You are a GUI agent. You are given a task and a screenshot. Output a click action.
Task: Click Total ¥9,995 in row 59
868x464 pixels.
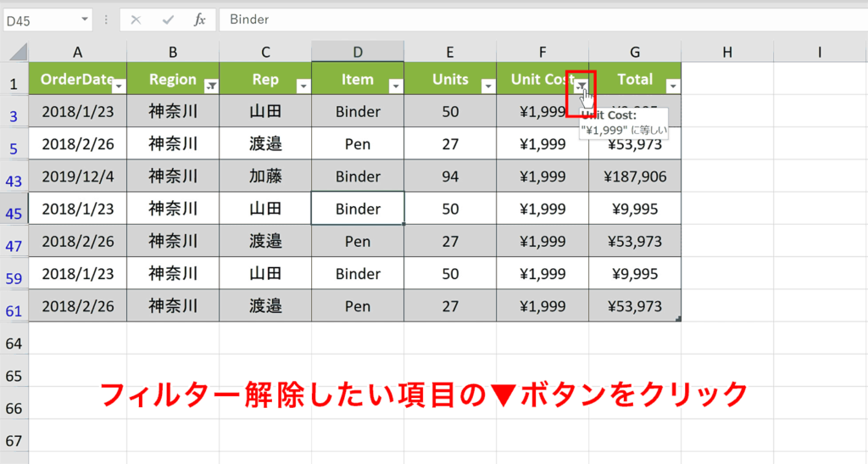pos(635,273)
